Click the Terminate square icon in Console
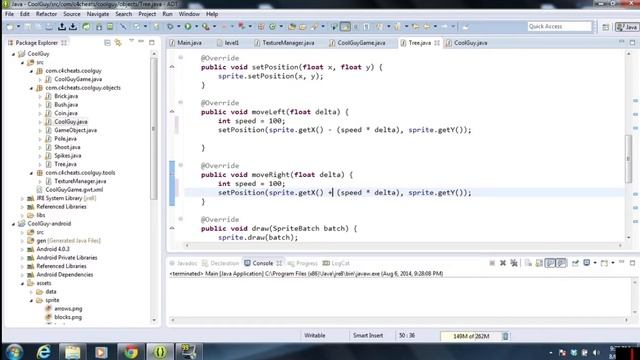The height and width of the screenshot is (360, 640). [x=492, y=263]
